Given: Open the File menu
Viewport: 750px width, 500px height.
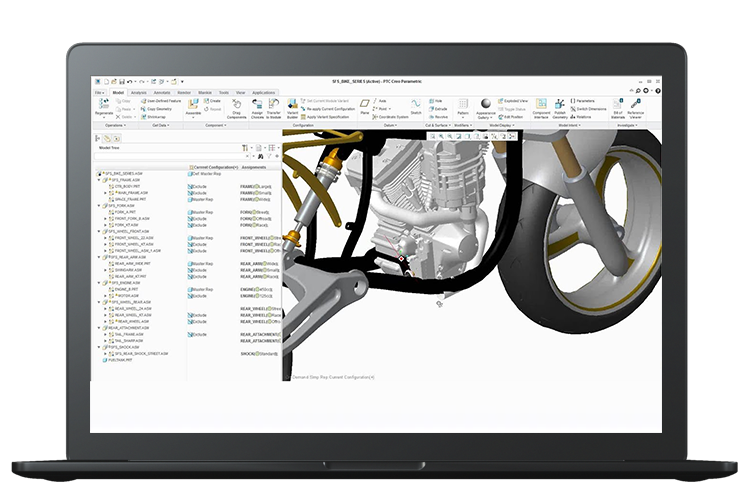Looking at the screenshot, I should click(x=100, y=92).
